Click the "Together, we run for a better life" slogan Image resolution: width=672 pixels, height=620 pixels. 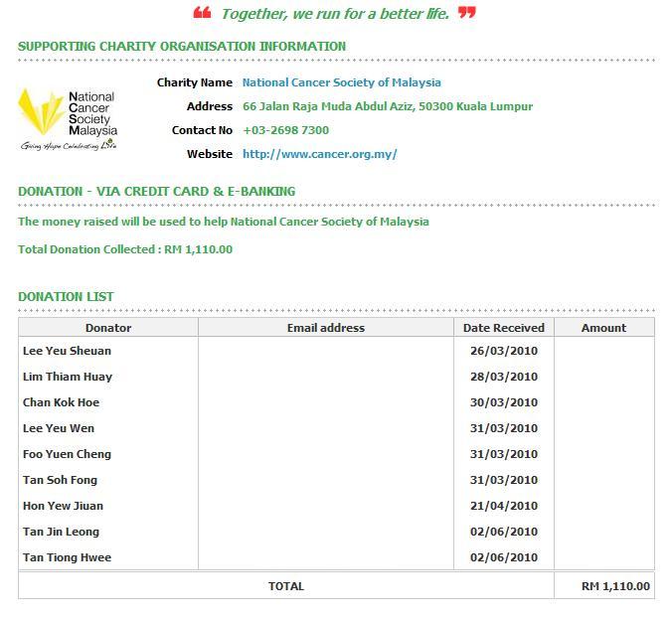tap(335, 14)
